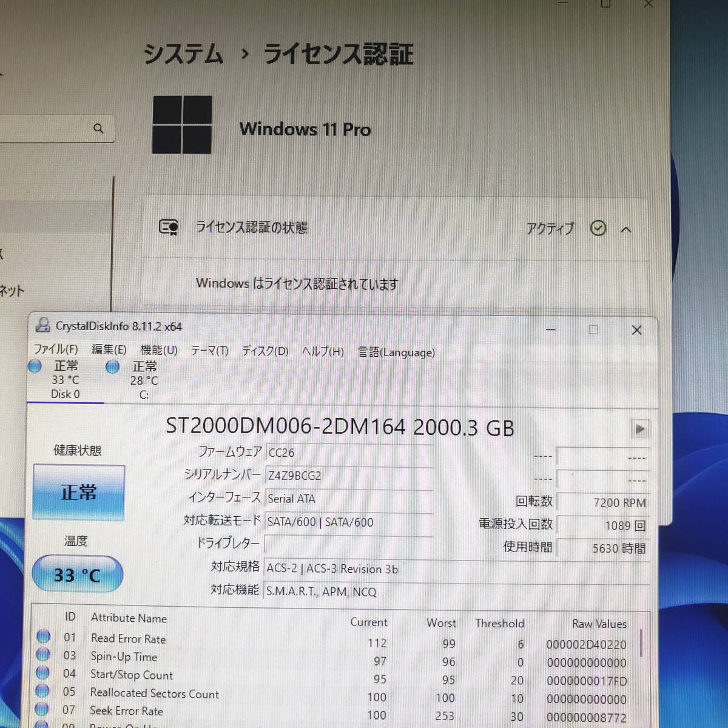Click the Raw Values column header
The image size is (728, 728).
[599, 624]
